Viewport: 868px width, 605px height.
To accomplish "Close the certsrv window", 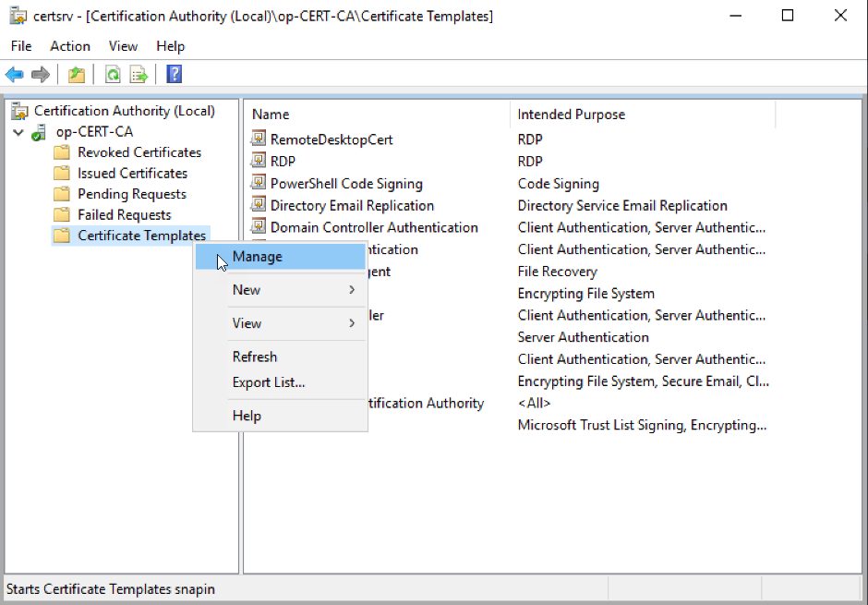I will 840,16.
